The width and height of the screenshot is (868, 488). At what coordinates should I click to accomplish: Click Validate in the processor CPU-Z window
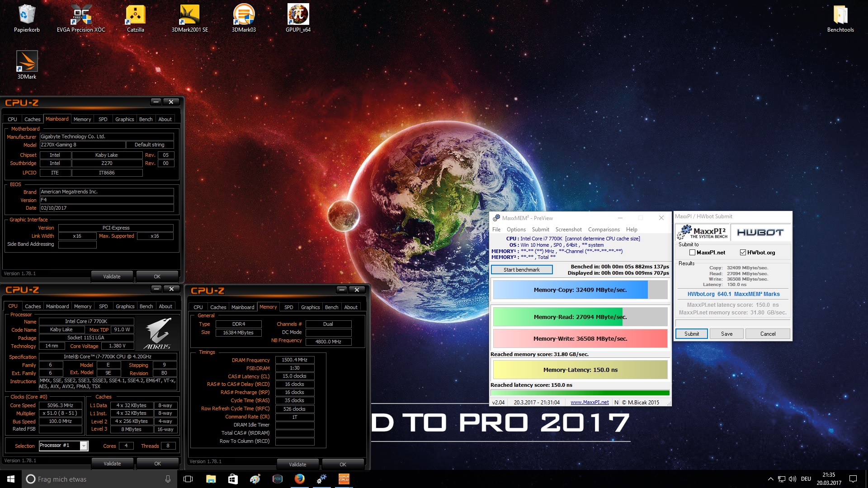[x=112, y=464]
